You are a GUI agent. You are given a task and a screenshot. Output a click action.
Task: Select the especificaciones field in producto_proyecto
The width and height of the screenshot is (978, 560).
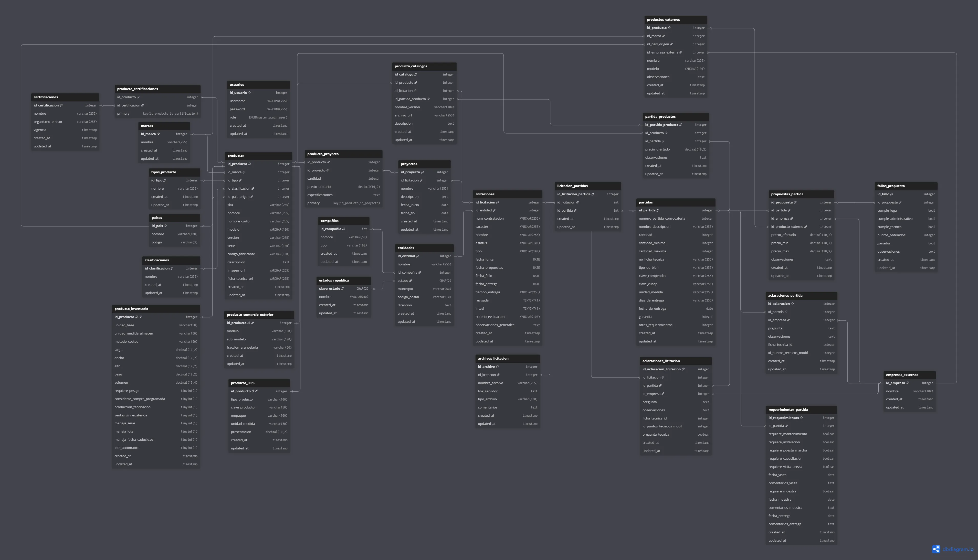(x=344, y=195)
